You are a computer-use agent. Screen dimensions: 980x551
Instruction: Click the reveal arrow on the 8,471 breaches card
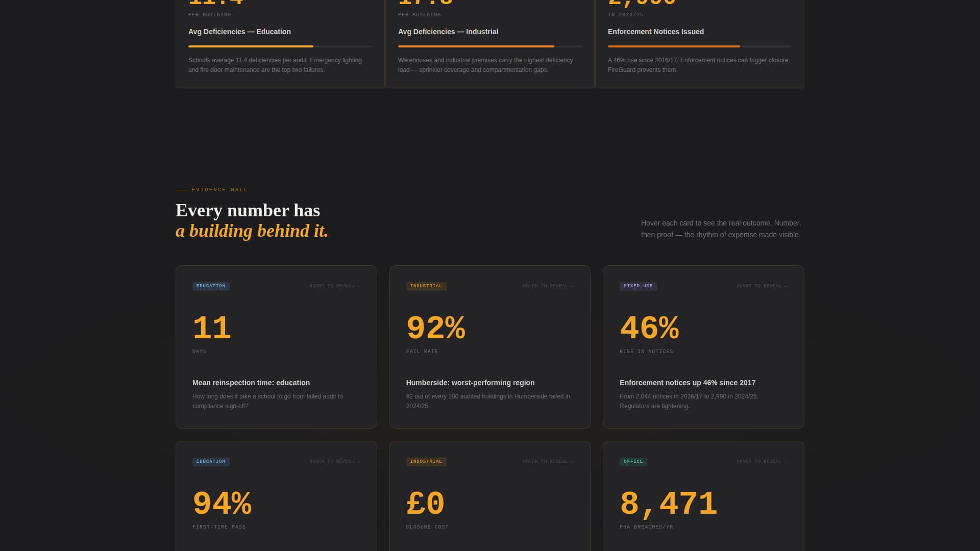(785, 461)
